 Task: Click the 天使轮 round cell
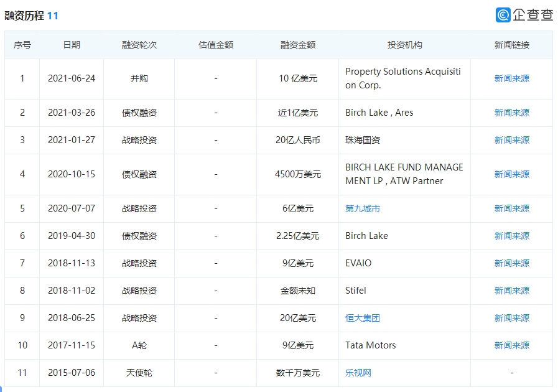click(139, 373)
